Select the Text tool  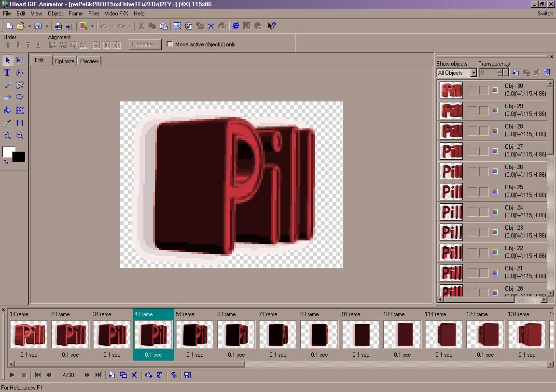click(7, 73)
